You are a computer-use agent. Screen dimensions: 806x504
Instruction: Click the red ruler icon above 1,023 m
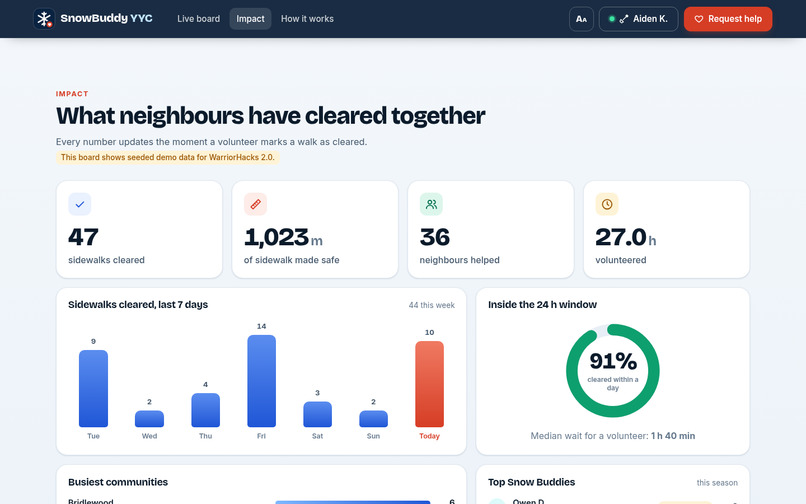coord(255,204)
